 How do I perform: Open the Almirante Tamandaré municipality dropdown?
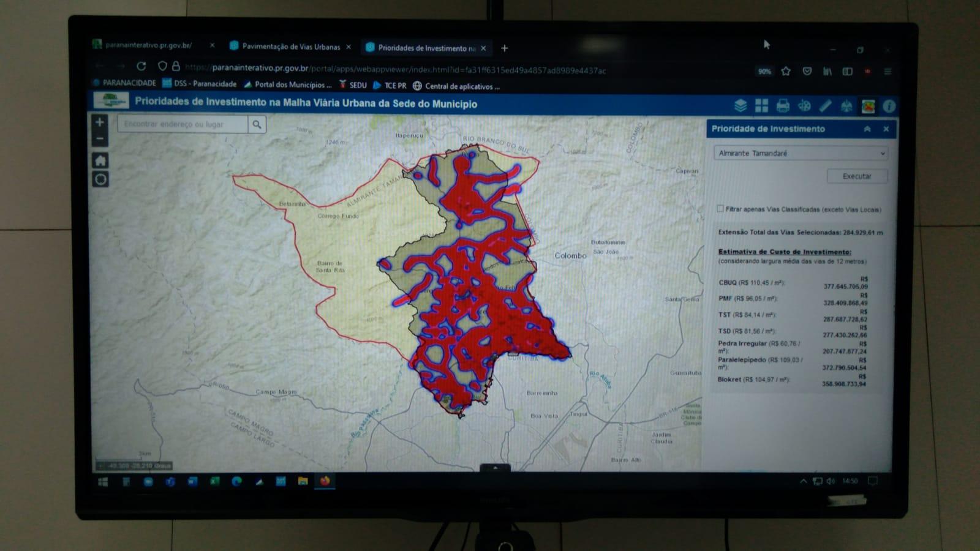(x=801, y=153)
